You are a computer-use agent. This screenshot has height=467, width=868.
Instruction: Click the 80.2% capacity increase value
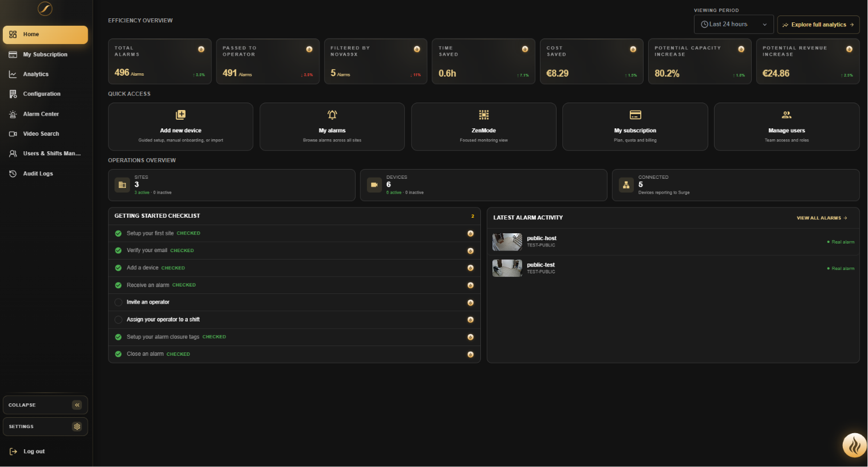[667, 73]
